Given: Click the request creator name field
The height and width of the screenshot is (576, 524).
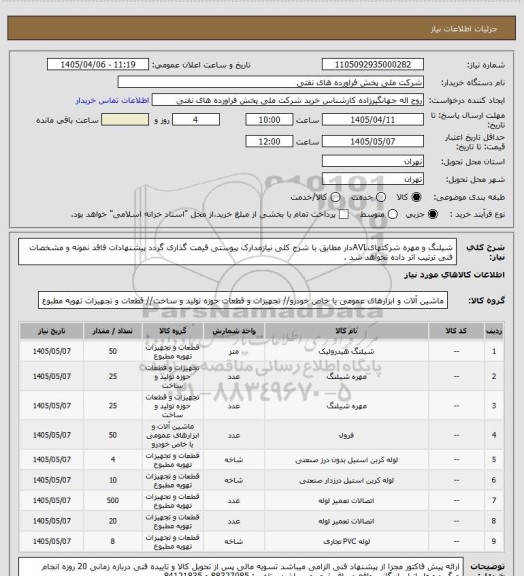Looking at the screenshot, I should click(x=288, y=100).
